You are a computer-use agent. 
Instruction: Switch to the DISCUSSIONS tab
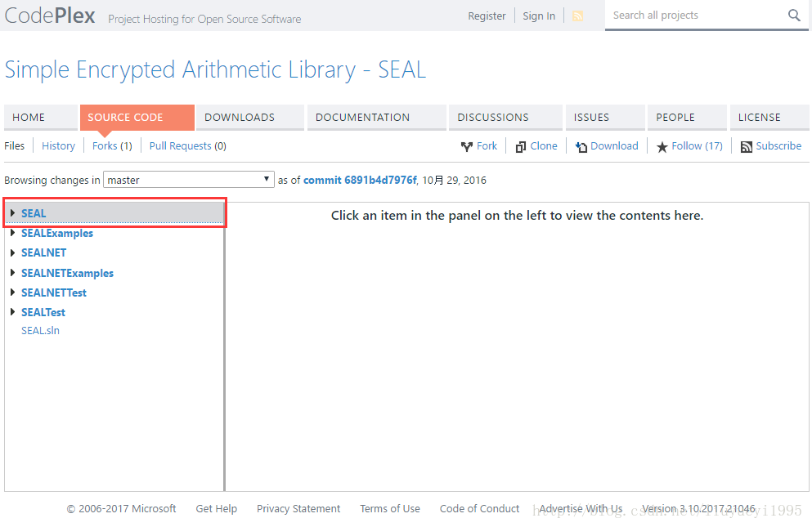(492, 117)
